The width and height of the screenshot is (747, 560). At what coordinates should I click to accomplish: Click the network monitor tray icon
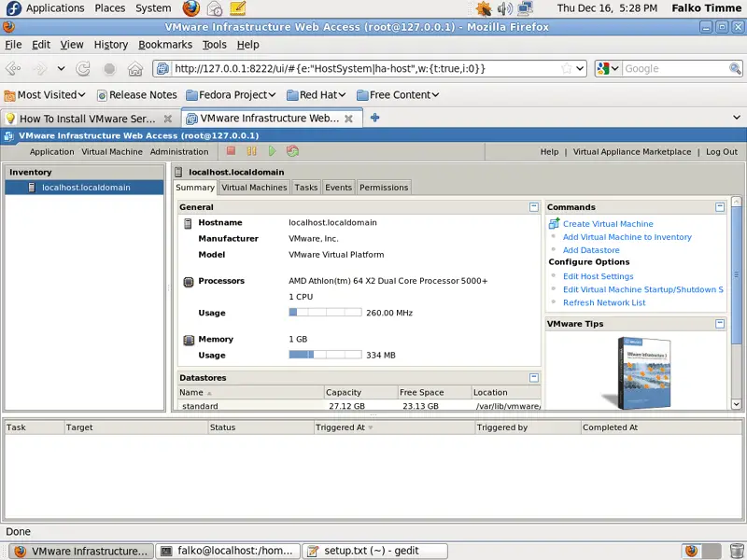coord(525,8)
